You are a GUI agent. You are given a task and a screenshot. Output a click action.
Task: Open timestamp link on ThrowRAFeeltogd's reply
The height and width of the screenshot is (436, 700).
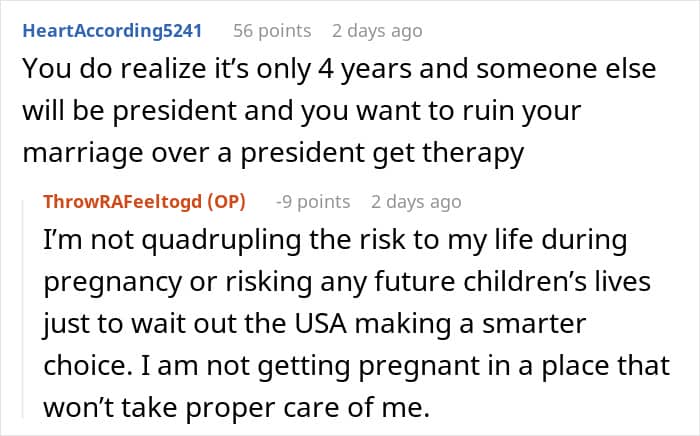click(x=416, y=202)
